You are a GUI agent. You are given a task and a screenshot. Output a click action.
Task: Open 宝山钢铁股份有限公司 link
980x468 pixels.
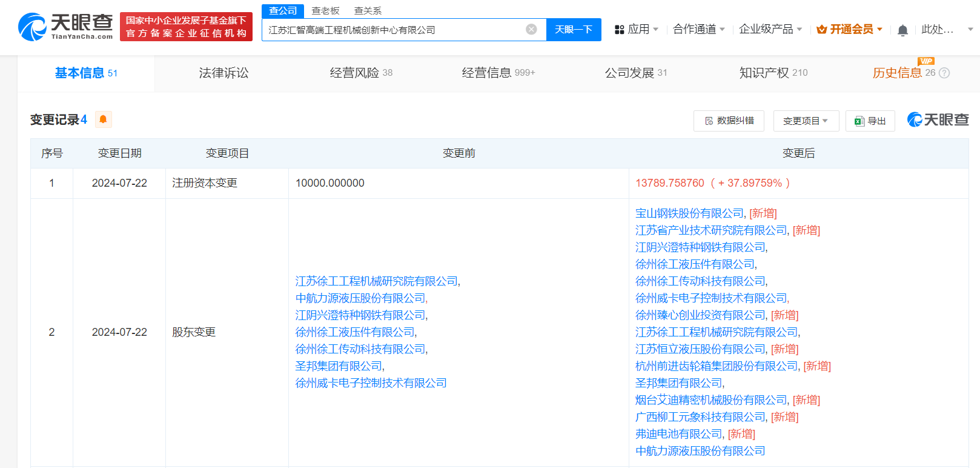point(689,213)
